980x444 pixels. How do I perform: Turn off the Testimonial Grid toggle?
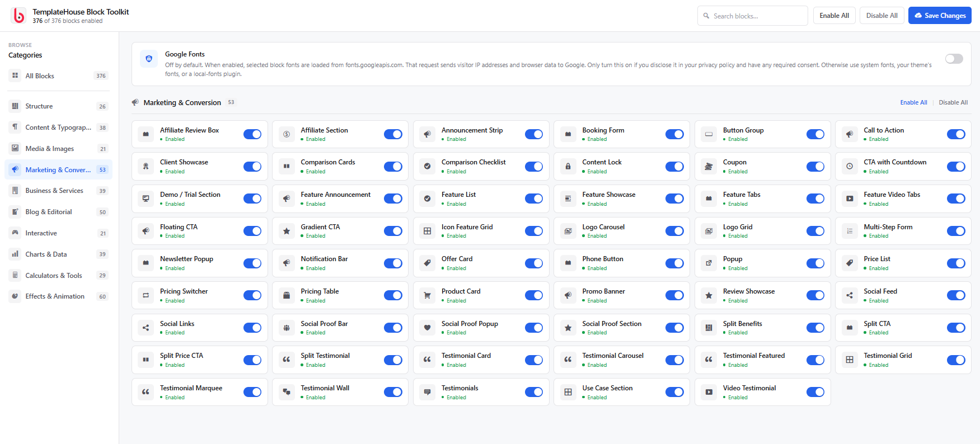[956, 360]
